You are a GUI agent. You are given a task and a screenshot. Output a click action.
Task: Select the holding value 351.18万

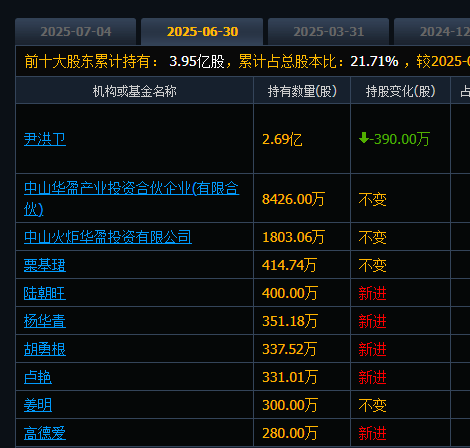(289, 321)
